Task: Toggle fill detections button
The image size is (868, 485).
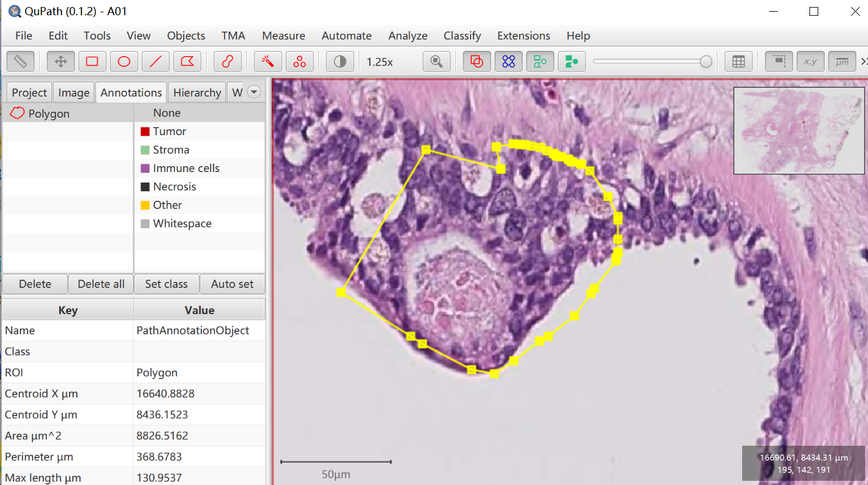Action: click(572, 61)
